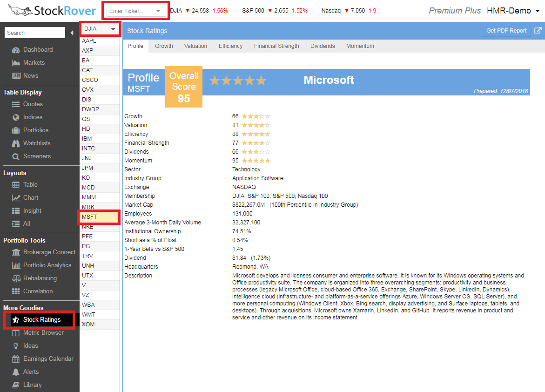Switch to the Valuation tab
The width and height of the screenshot is (545, 392).
pos(195,46)
